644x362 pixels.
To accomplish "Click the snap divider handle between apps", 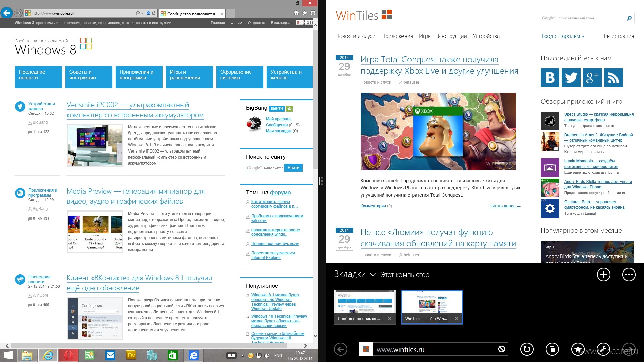I will (322, 181).
